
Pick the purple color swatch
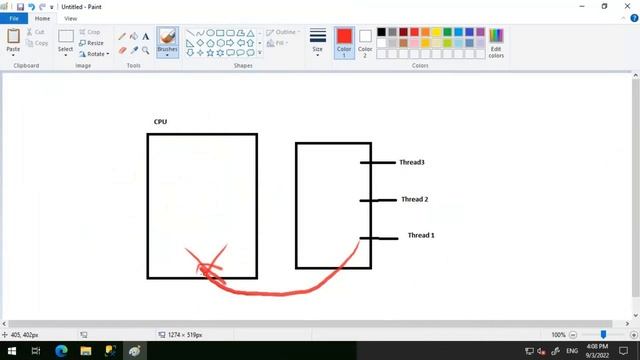(480, 32)
